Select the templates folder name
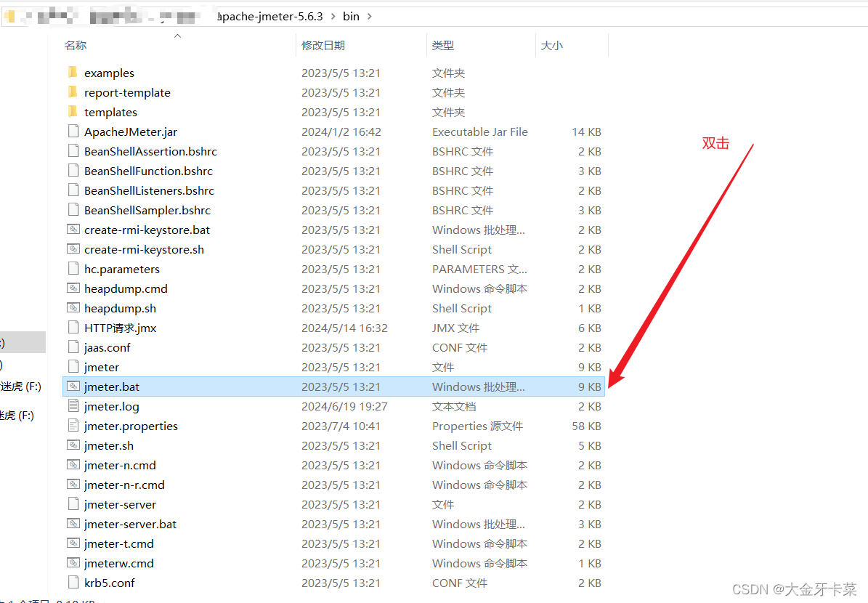 click(x=110, y=112)
